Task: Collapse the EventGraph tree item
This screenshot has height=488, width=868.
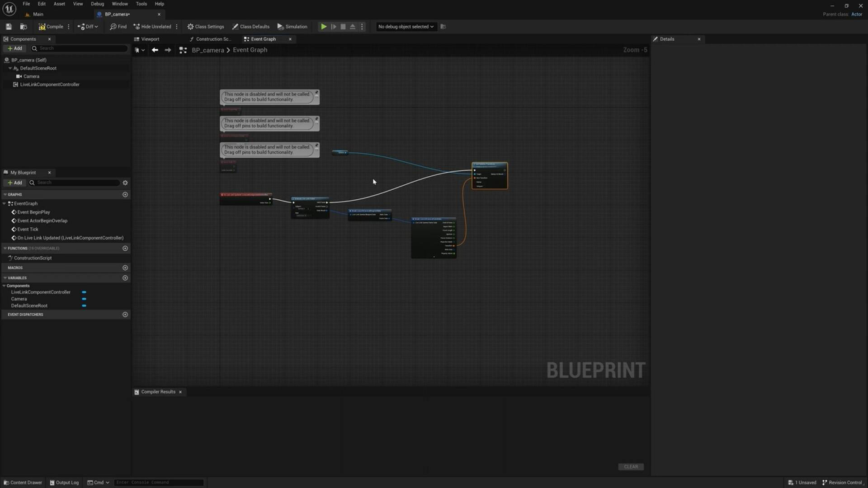Action: pos(5,204)
